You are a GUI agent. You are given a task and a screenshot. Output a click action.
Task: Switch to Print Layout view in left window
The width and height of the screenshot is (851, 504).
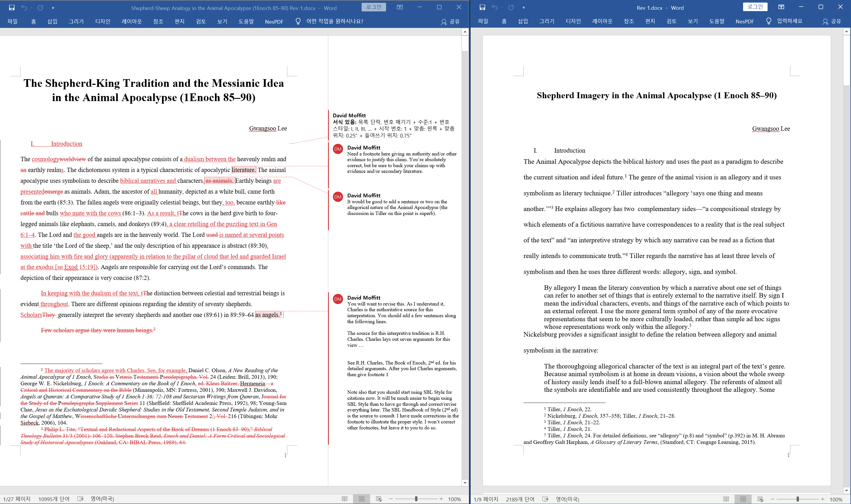click(x=361, y=499)
